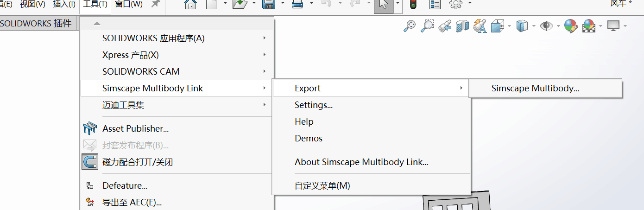Print using the printer icon
The width and height of the screenshot is (644, 210).
point(297,5)
